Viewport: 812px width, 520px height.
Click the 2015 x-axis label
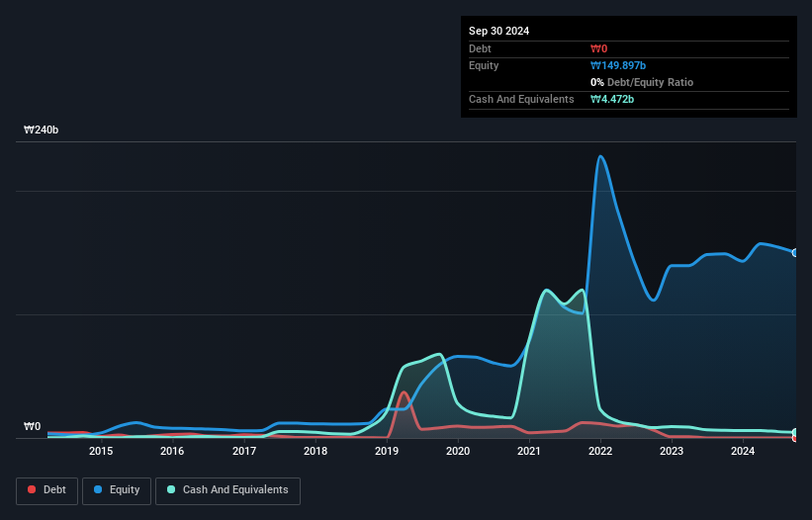tap(101, 451)
